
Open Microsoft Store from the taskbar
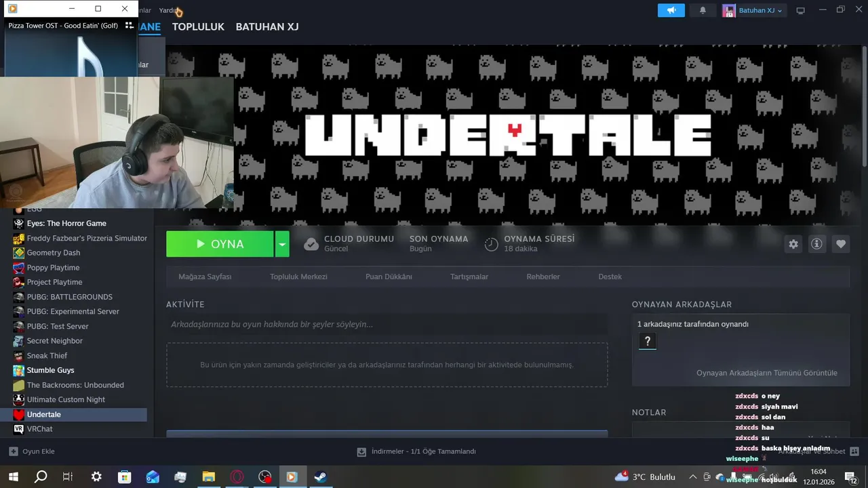tap(125, 476)
